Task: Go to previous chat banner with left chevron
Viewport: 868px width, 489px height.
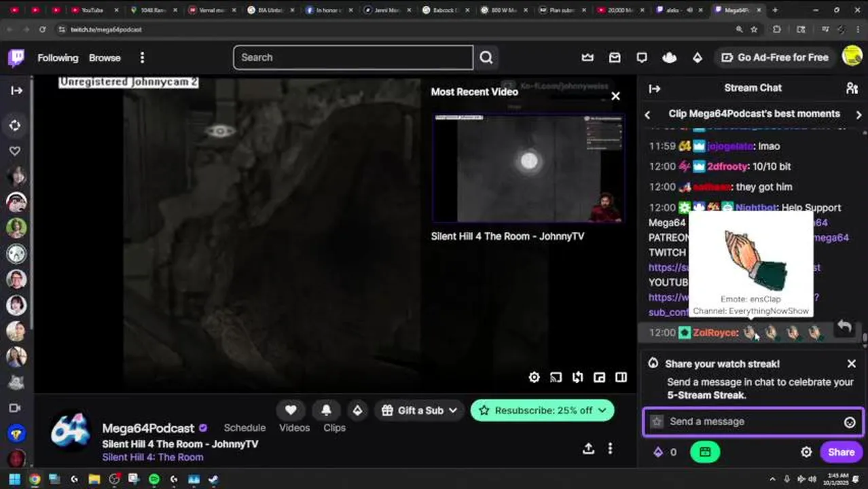Action: tap(647, 115)
